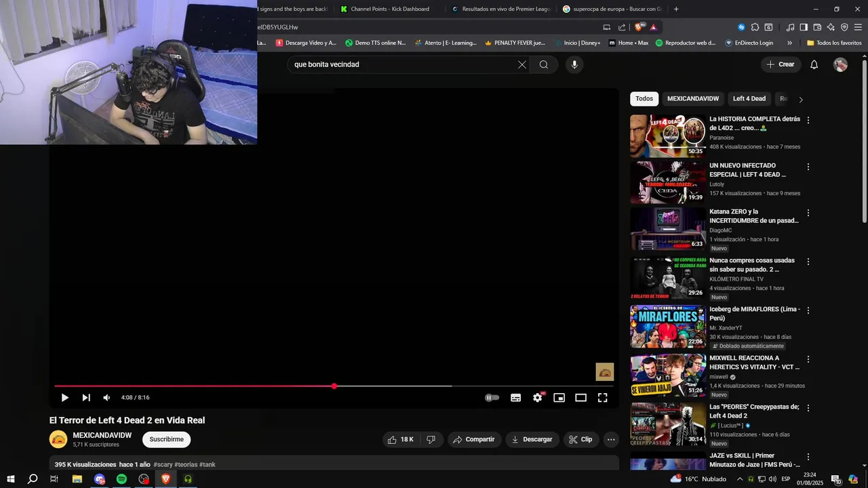
Task: Click the #scary hashtag
Action: (x=163, y=464)
